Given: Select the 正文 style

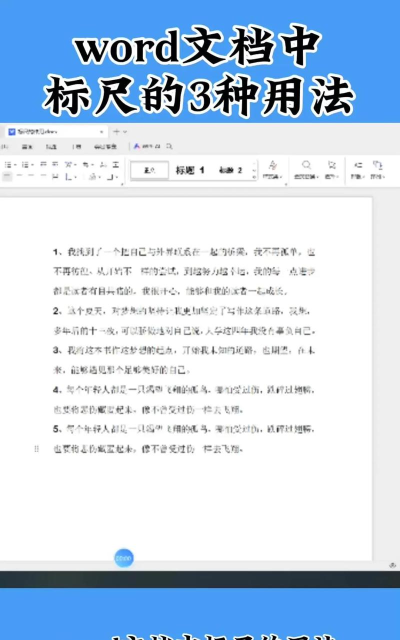Looking at the screenshot, I should point(149,170).
